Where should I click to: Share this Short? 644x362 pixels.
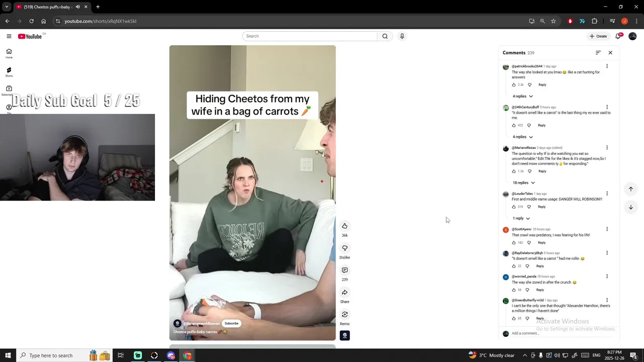345,292
